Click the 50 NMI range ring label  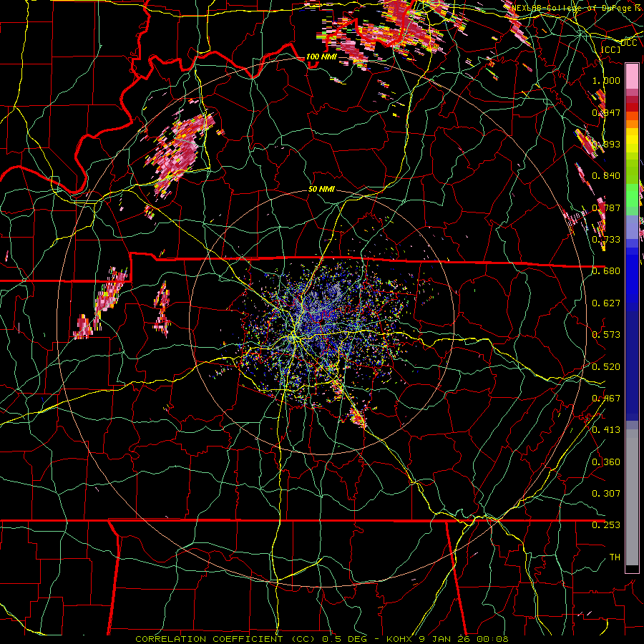point(321,189)
